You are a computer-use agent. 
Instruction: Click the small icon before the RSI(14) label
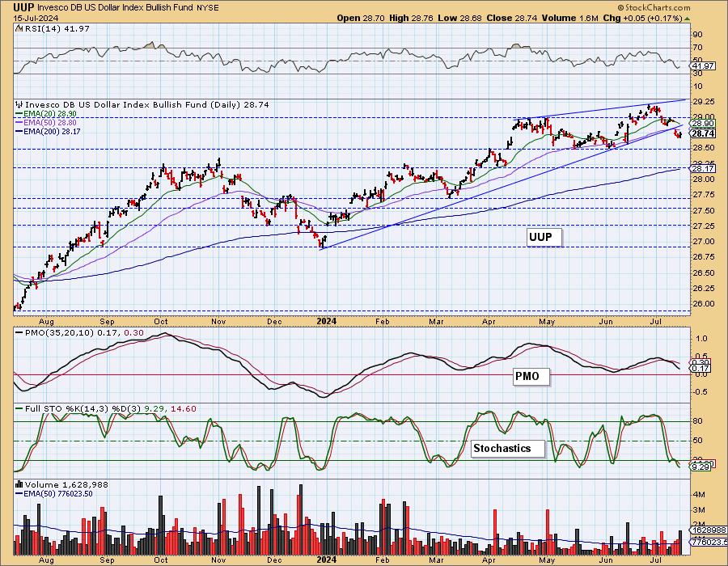point(18,28)
